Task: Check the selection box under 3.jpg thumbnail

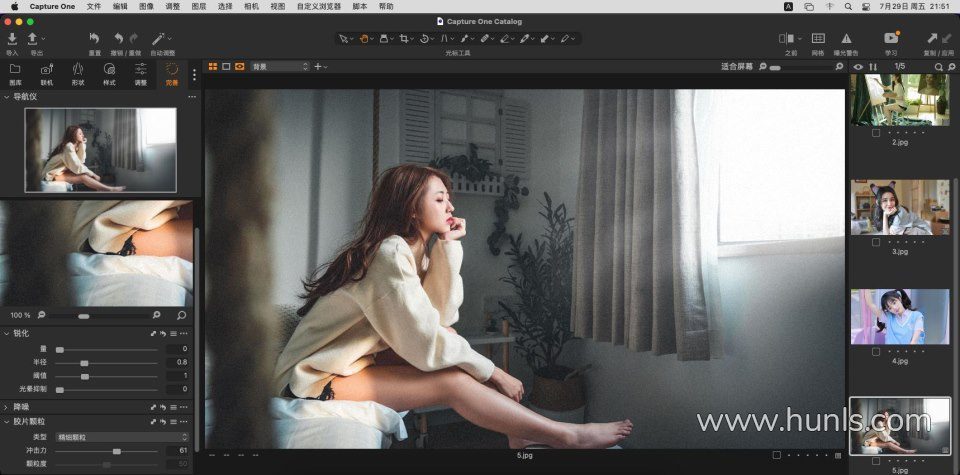Action: (876, 242)
